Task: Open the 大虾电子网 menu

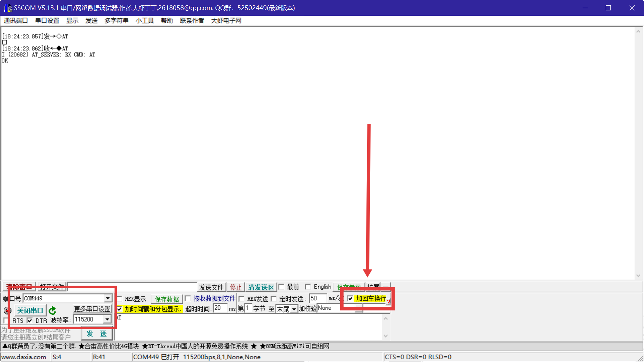Action: pyautogui.click(x=226, y=21)
